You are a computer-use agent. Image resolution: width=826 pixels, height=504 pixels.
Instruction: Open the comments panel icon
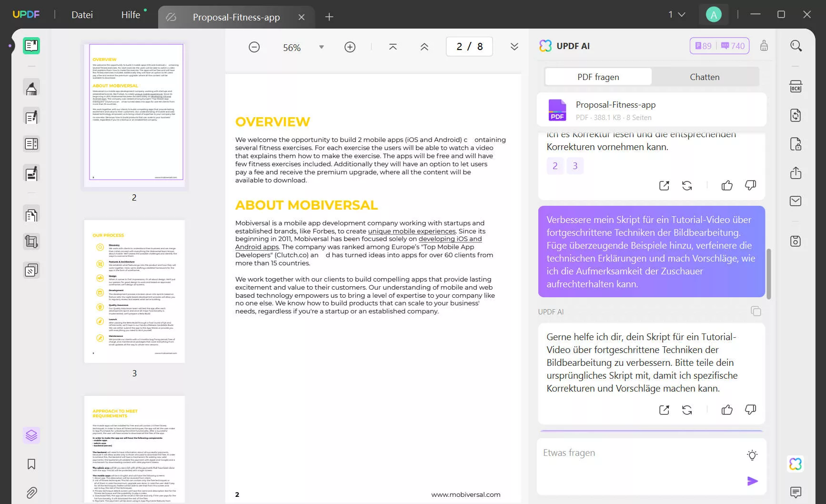[796, 492]
